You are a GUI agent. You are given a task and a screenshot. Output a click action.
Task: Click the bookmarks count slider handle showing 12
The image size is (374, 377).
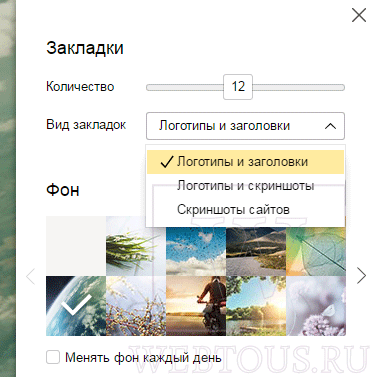click(238, 87)
